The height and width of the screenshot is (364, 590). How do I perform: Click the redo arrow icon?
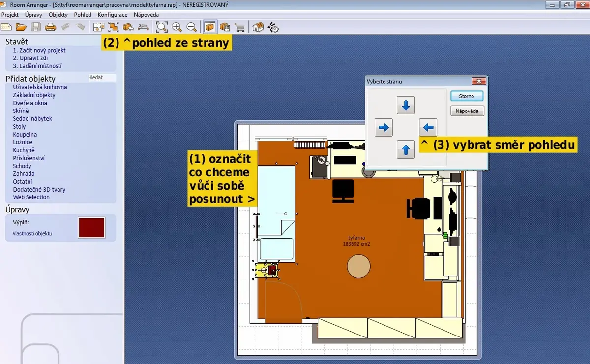80,27
